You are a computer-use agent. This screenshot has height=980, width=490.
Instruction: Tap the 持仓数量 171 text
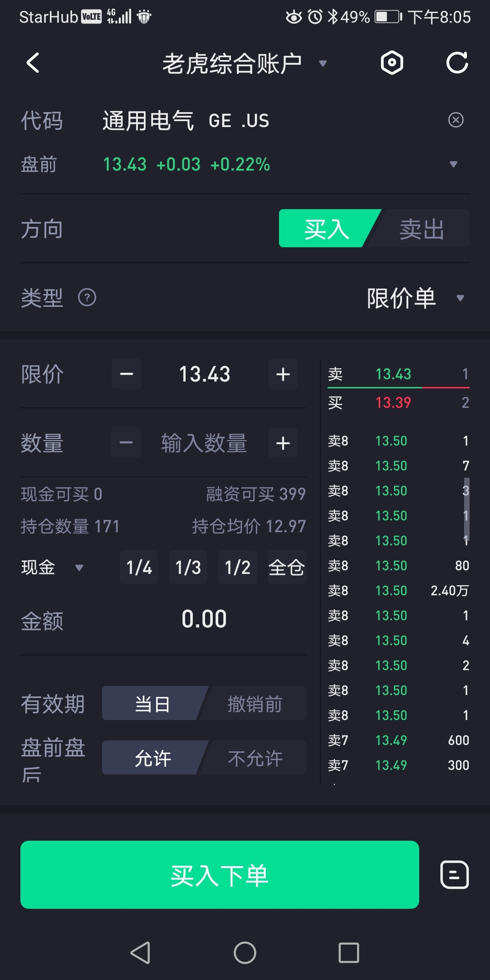click(70, 527)
